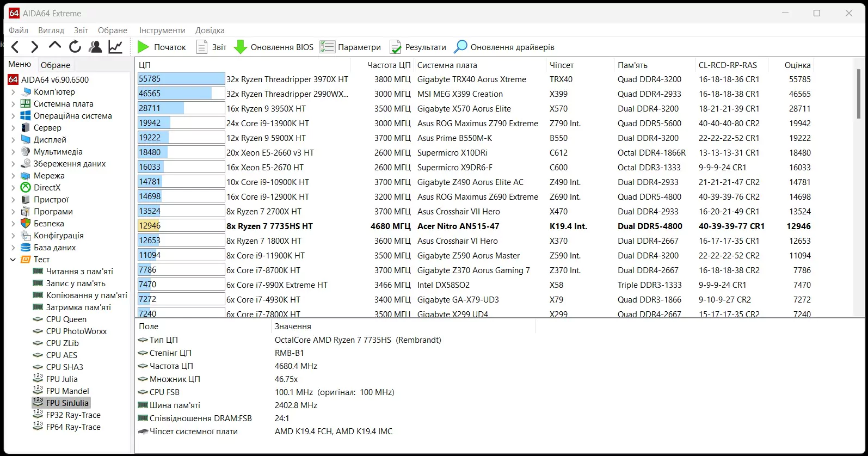Sort by Частота ЦП column header
This screenshot has width=868, height=456.
(382, 65)
